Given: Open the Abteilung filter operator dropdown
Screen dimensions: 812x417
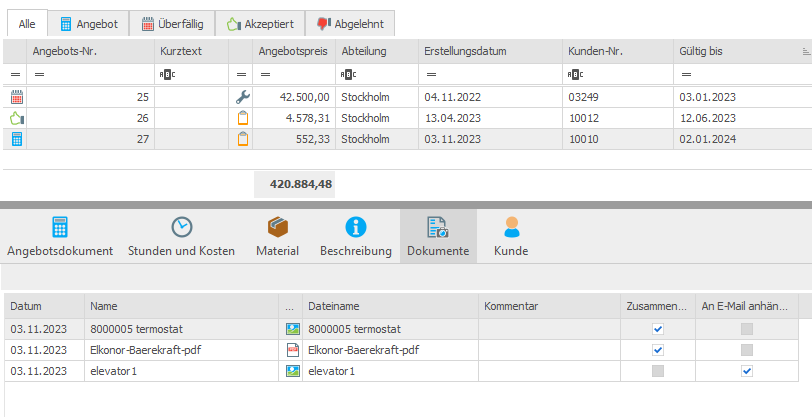Looking at the screenshot, I should pos(347,75).
